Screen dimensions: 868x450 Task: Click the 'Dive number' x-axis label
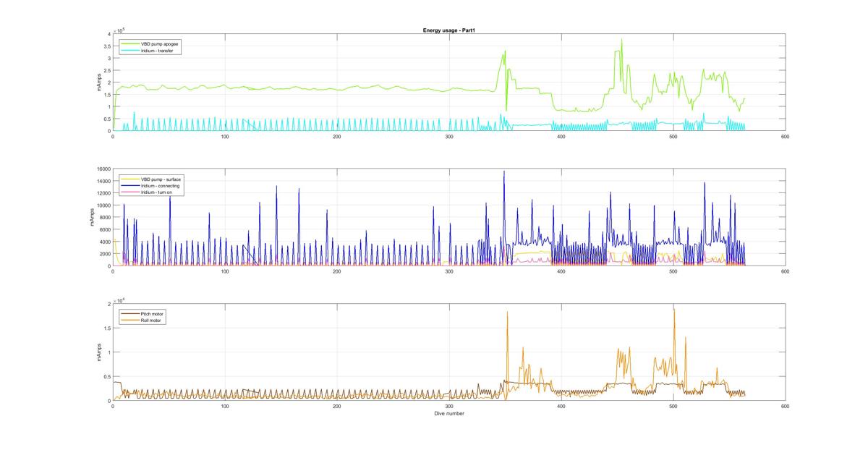coord(448,414)
